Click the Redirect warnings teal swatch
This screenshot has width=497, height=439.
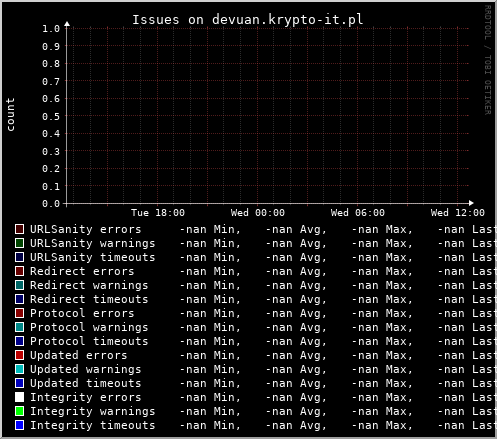[19, 285]
